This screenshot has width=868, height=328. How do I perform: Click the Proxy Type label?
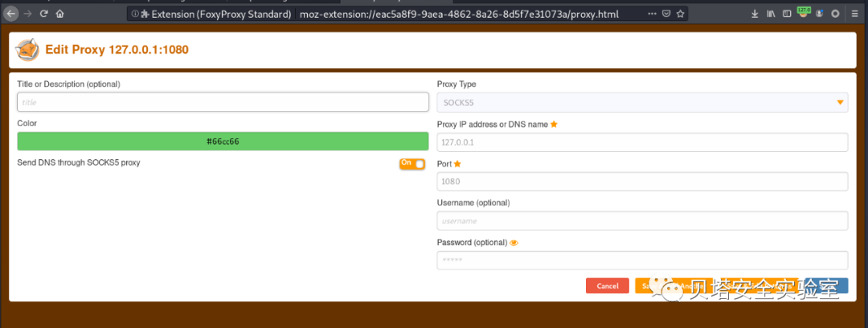(457, 84)
